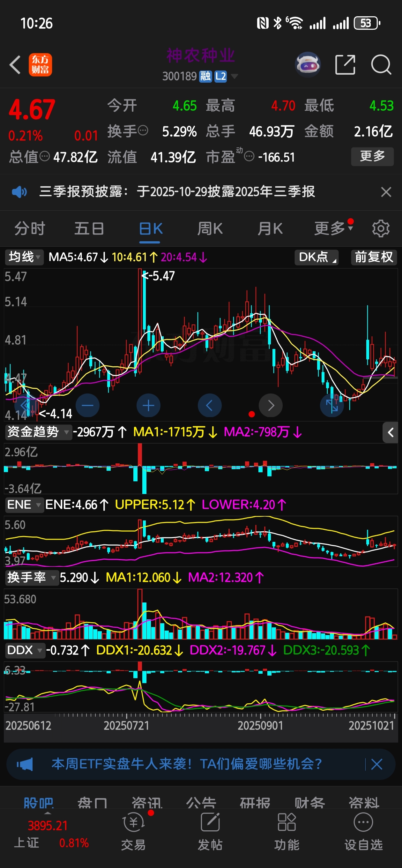Open the DDX indicator dropdown
This screenshot has width=402, height=868.
[25, 650]
